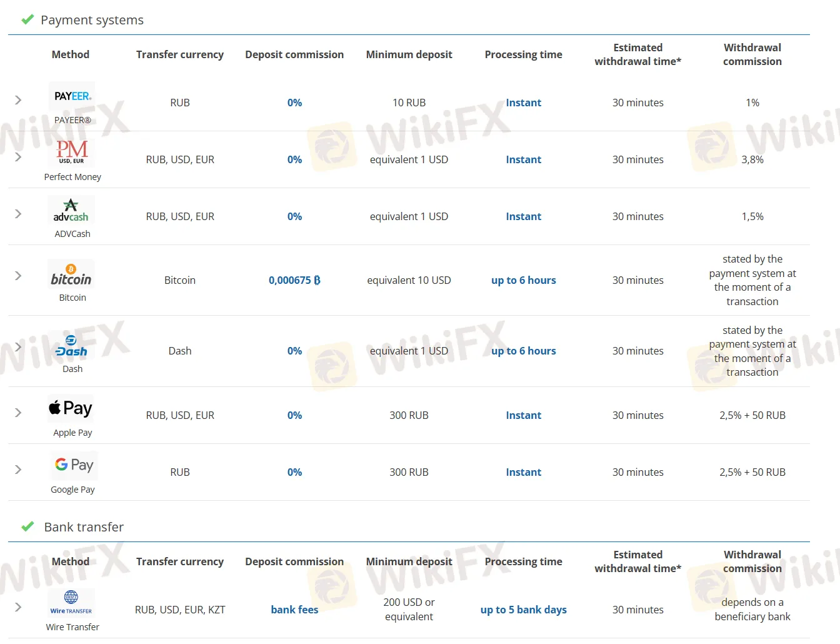Expand the Bitcoin row details
Image resolution: width=840 pixels, height=644 pixels.
pyautogui.click(x=18, y=275)
